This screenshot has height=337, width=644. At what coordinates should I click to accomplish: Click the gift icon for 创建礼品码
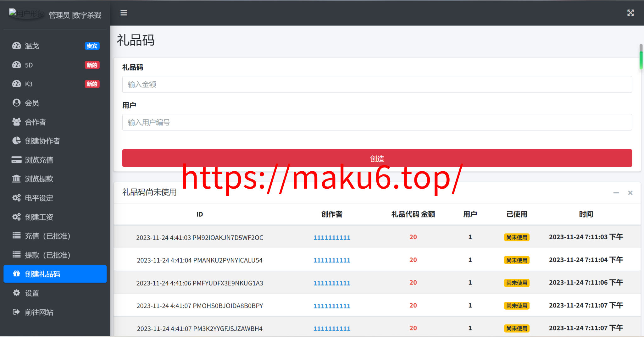click(16, 273)
